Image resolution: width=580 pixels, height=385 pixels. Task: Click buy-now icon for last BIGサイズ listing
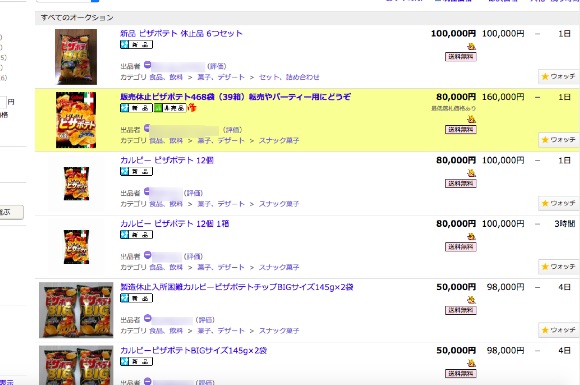(x=471, y=363)
